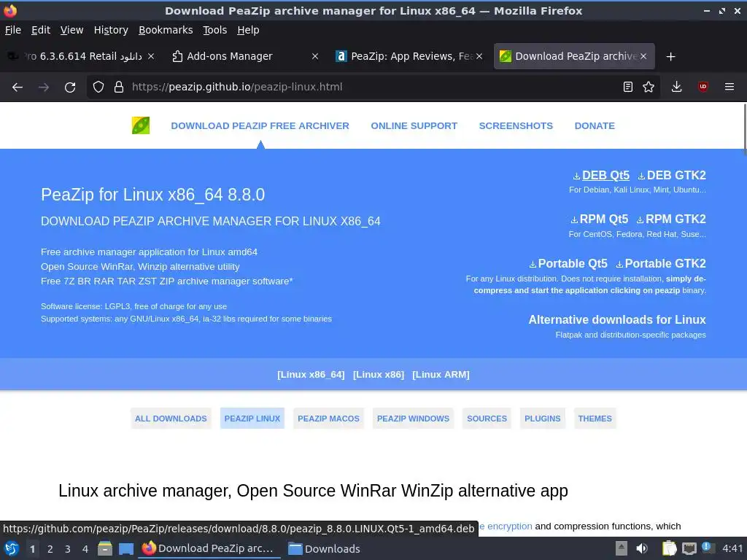Bookmark this page with star icon

(x=649, y=87)
